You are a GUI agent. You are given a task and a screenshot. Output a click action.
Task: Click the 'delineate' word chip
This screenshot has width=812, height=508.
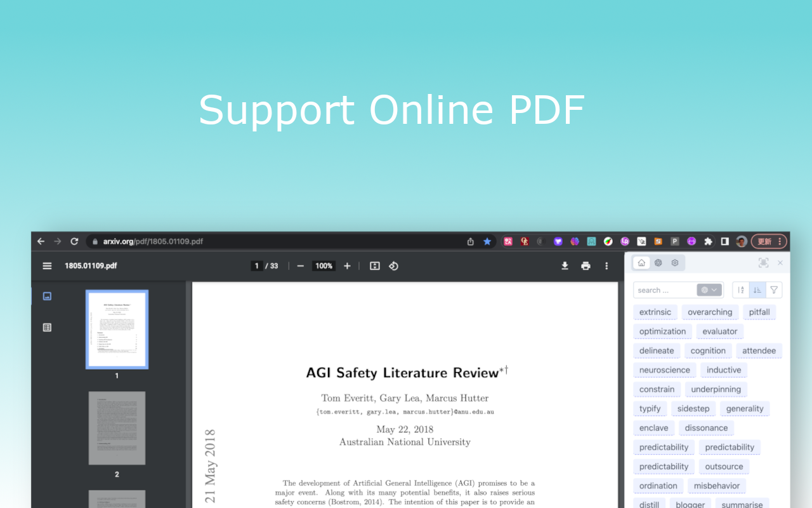pos(657,351)
